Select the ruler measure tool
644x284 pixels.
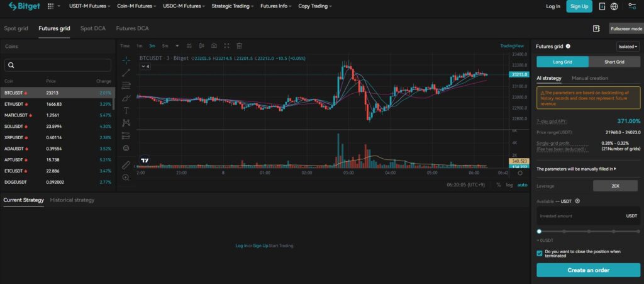126,165
